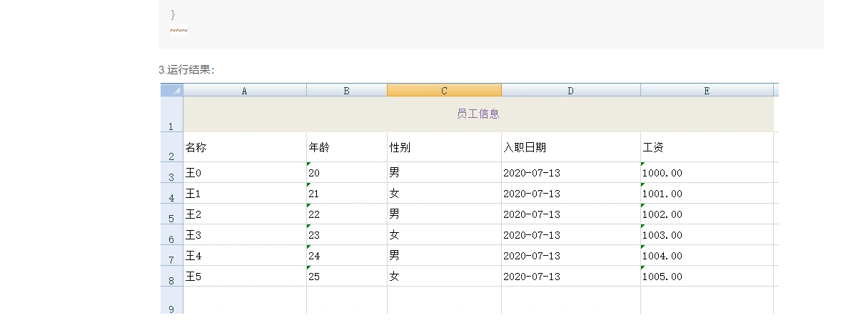This screenshot has width=868, height=323.
Task: Click the 2020-07-13 date in row 7
Action: click(x=532, y=256)
